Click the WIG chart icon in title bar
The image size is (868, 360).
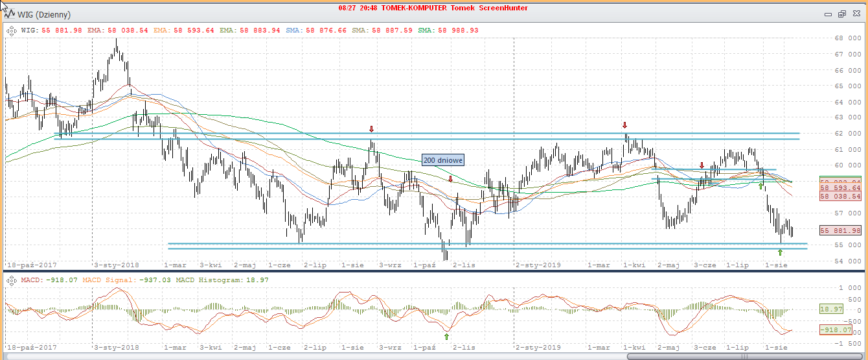click(x=10, y=14)
